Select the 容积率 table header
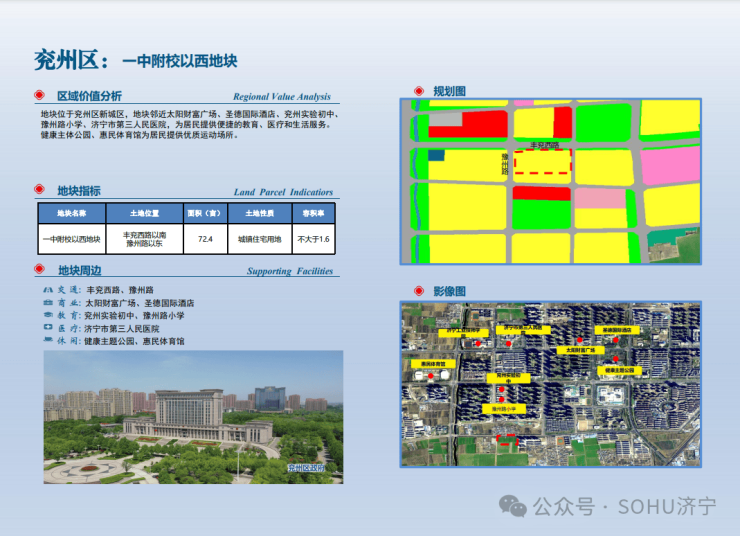This screenshot has height=536, width=740. [x=313, y=213]
